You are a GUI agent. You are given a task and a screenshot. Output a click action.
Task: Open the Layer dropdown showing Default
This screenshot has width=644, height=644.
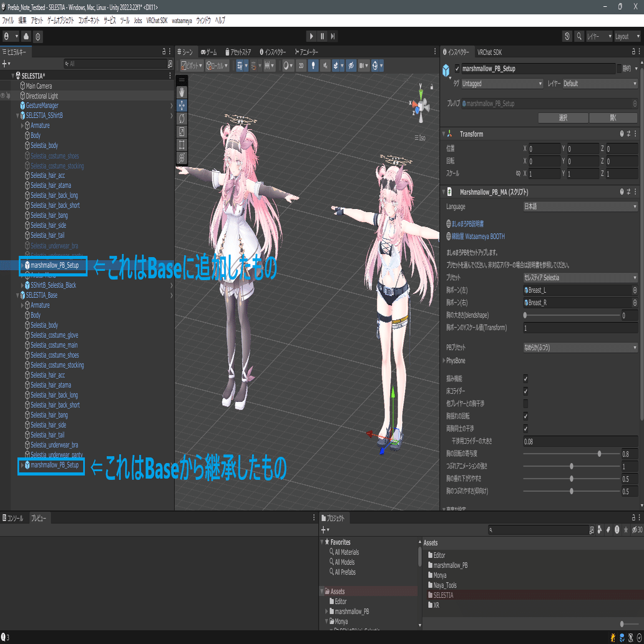point(600,84)
